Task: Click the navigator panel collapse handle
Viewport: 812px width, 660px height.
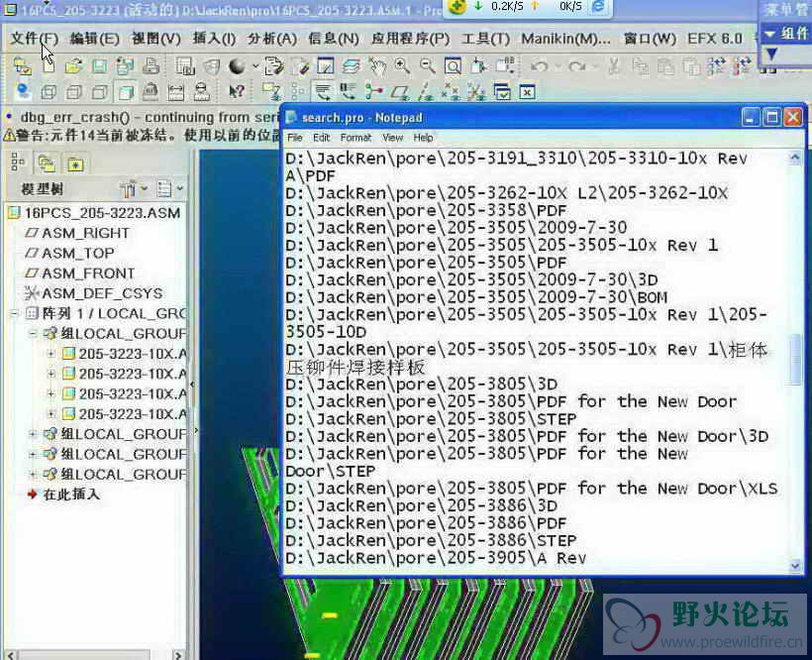Action: coord(193,384)
